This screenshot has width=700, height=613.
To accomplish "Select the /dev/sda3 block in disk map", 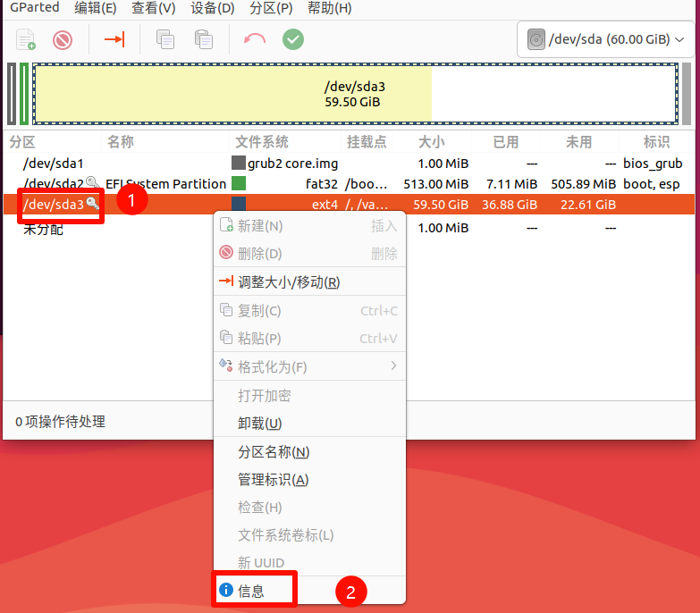I will click(x=355, y=94).
